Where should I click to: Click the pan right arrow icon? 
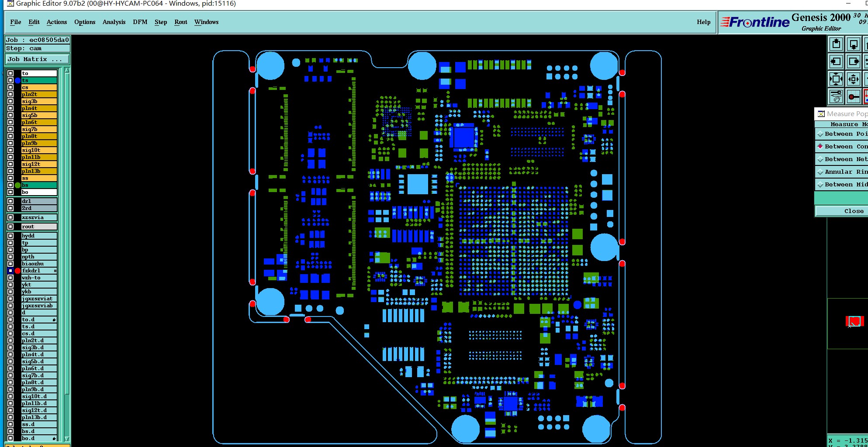pyautogui.click(x=853, y=62)
